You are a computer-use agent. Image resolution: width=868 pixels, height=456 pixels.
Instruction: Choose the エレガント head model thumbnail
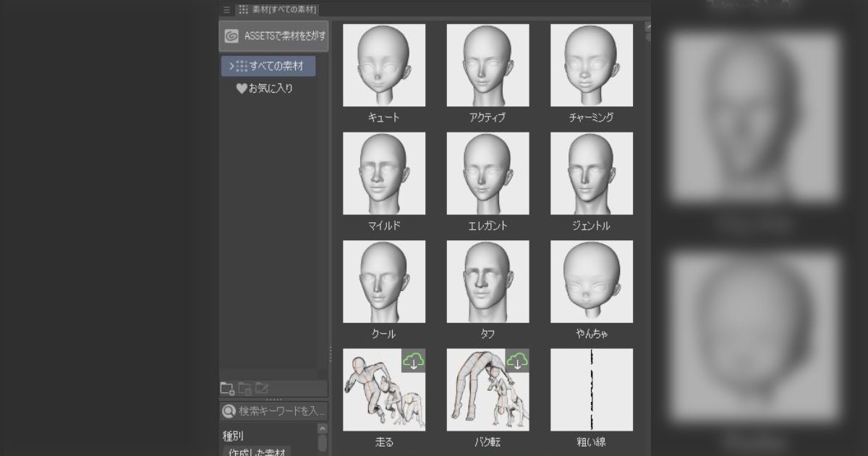click(488, 174)
